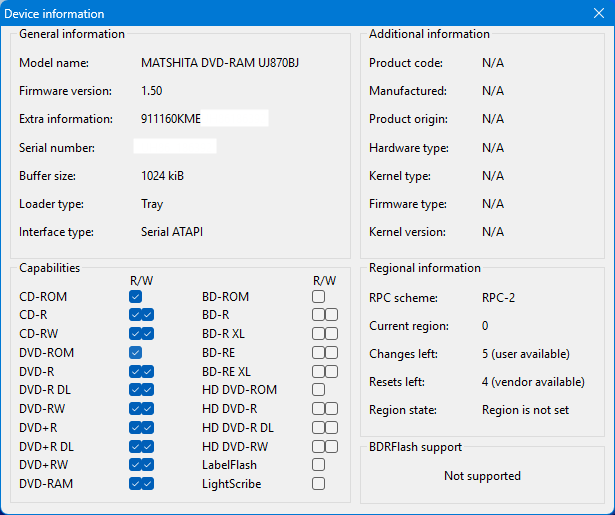Image resolution: width=615 pixels, height=515 pixels.
Task: Click the BDRFlash Not supported text
Action: [x=482, y=476]
